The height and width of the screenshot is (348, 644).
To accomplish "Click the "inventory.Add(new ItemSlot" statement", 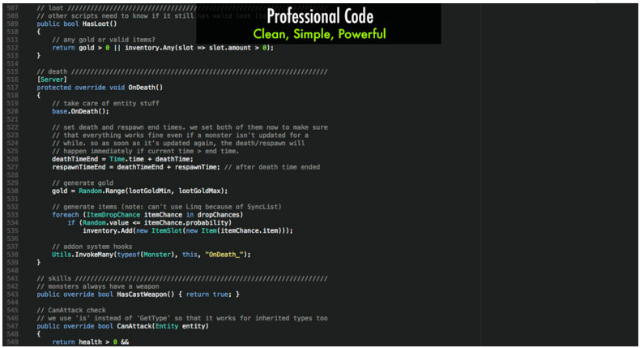I will coord(188,230).
